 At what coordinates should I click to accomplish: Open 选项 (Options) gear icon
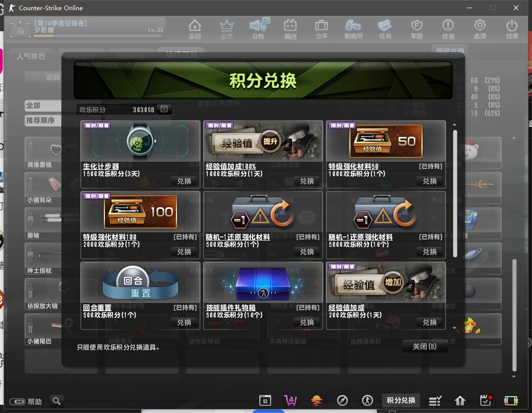(480, 29)
